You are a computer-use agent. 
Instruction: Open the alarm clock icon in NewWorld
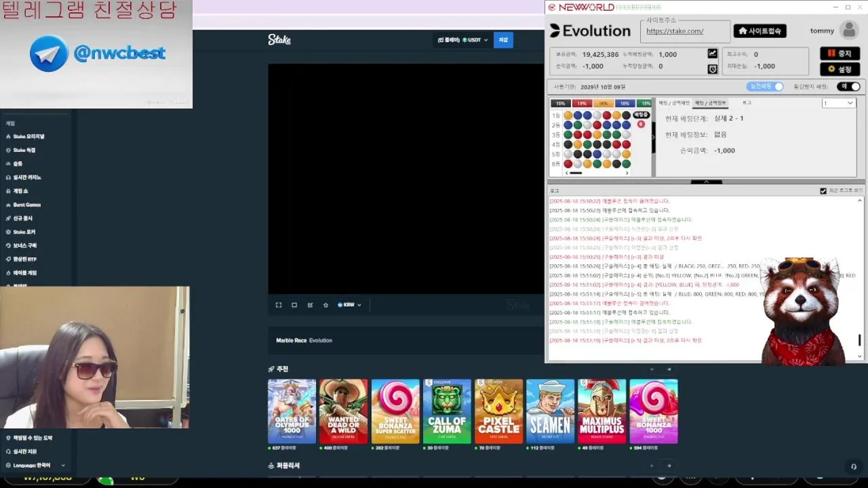tap(712, 68)
